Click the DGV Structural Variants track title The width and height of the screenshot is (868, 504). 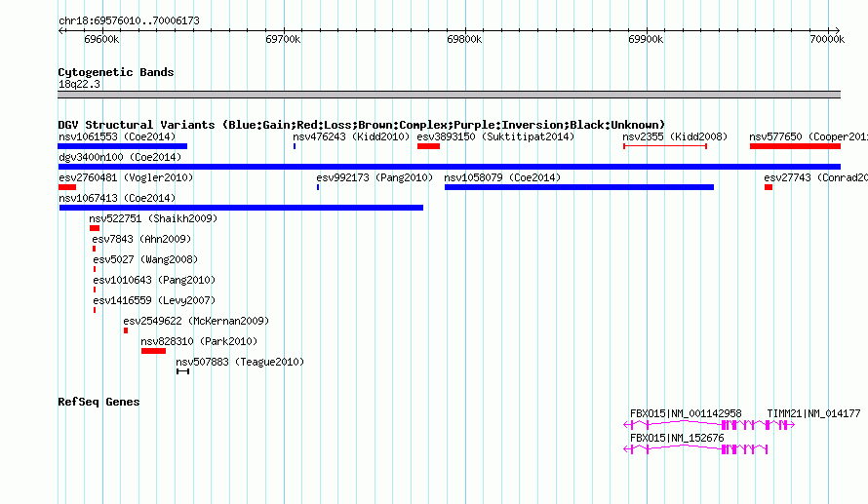tap(361, 125)
